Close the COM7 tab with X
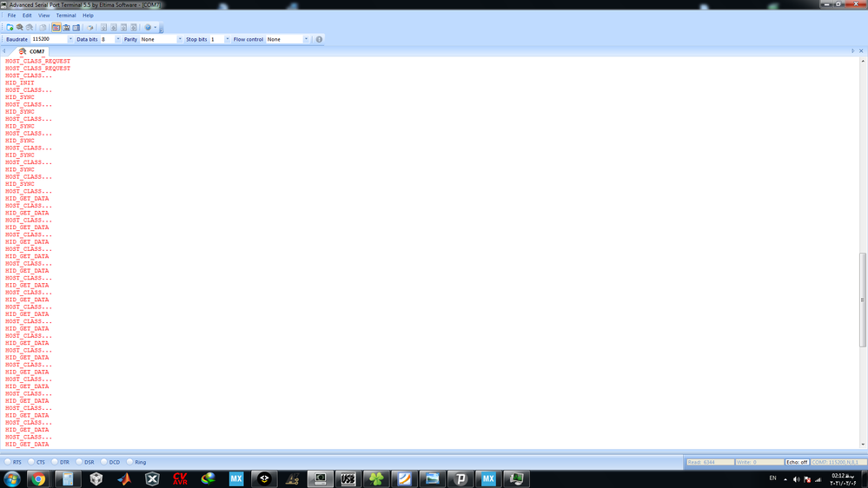This screenshot has height=488, width=868. (861, 51)
